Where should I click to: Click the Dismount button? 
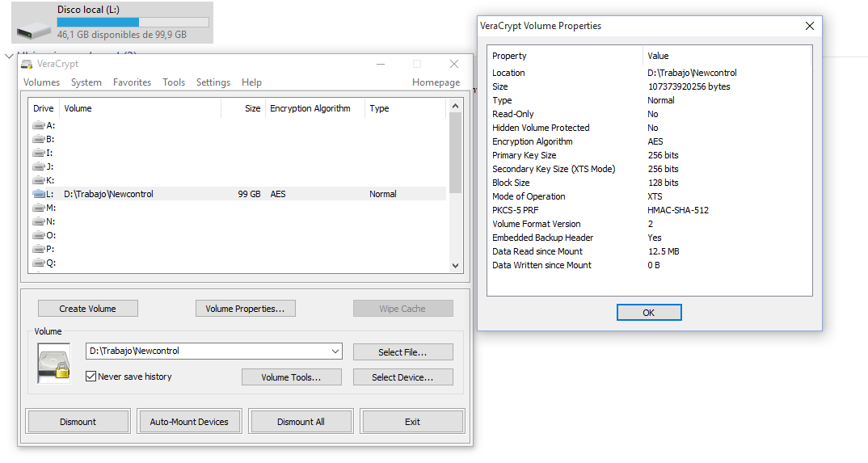click(78, 422)
